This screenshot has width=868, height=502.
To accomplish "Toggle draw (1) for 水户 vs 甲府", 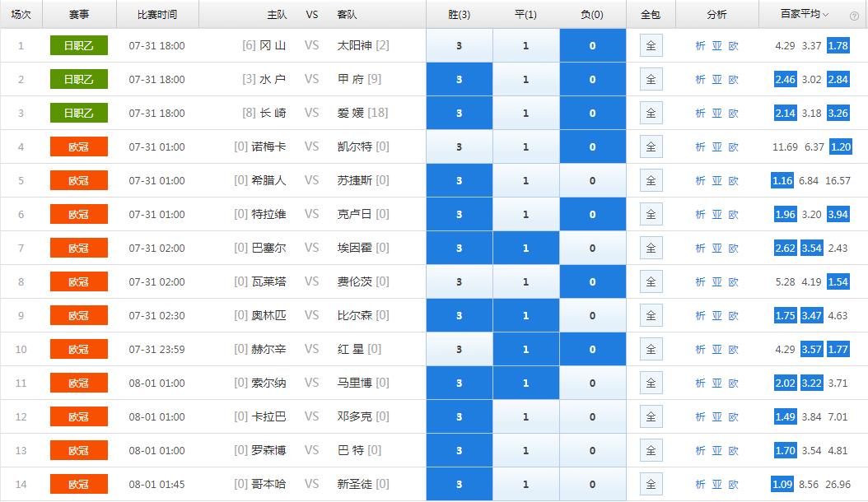I will [525, 79].
